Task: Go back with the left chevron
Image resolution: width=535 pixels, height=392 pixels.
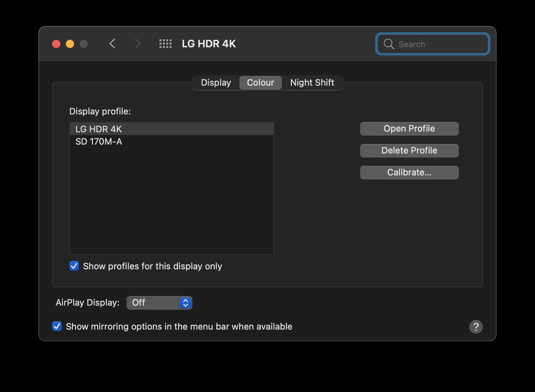Action: [x=112, y=44]
